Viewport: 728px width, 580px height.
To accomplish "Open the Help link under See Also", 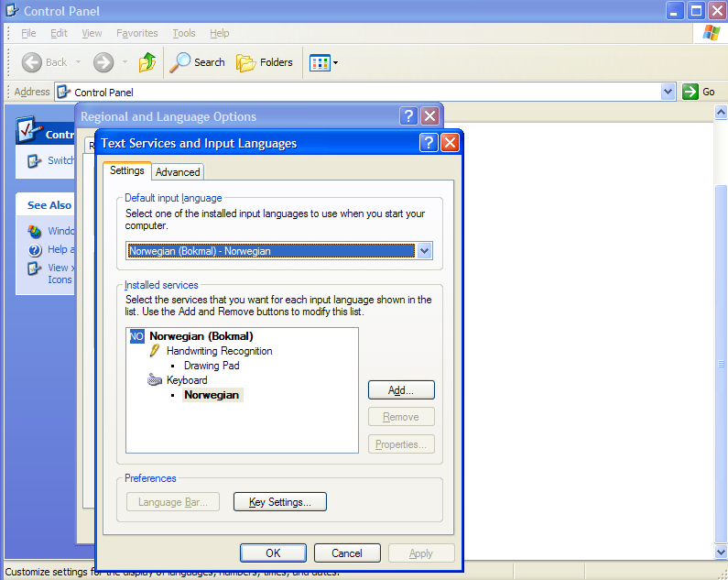I will 60,249.
